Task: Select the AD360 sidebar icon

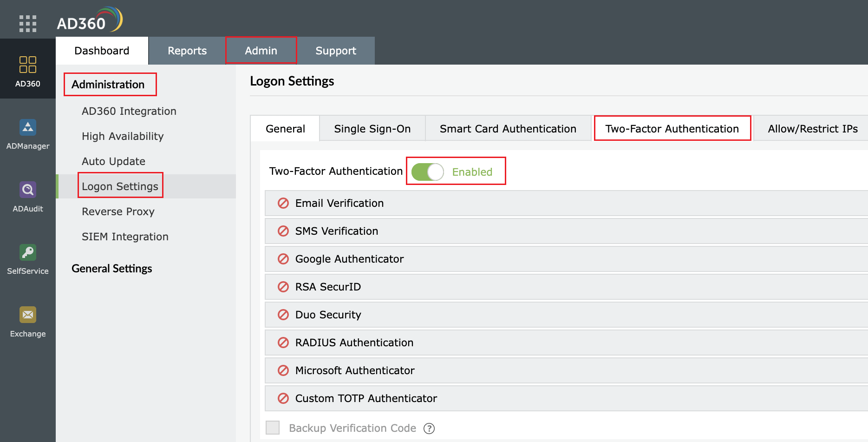Action: pyautogui.click(x=27, y=69)
